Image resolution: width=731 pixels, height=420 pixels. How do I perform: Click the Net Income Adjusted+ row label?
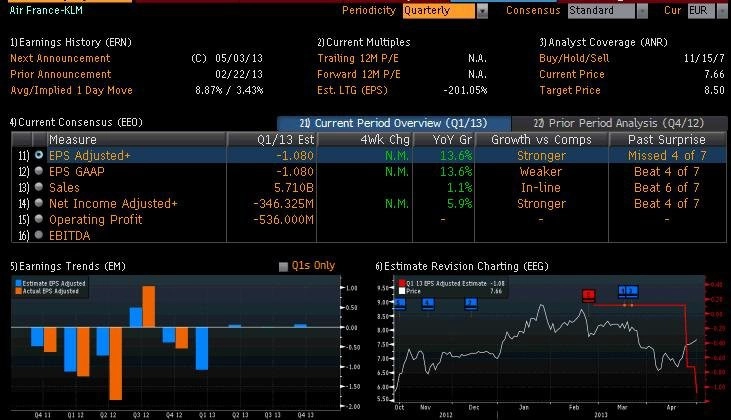tap(113, 204)
